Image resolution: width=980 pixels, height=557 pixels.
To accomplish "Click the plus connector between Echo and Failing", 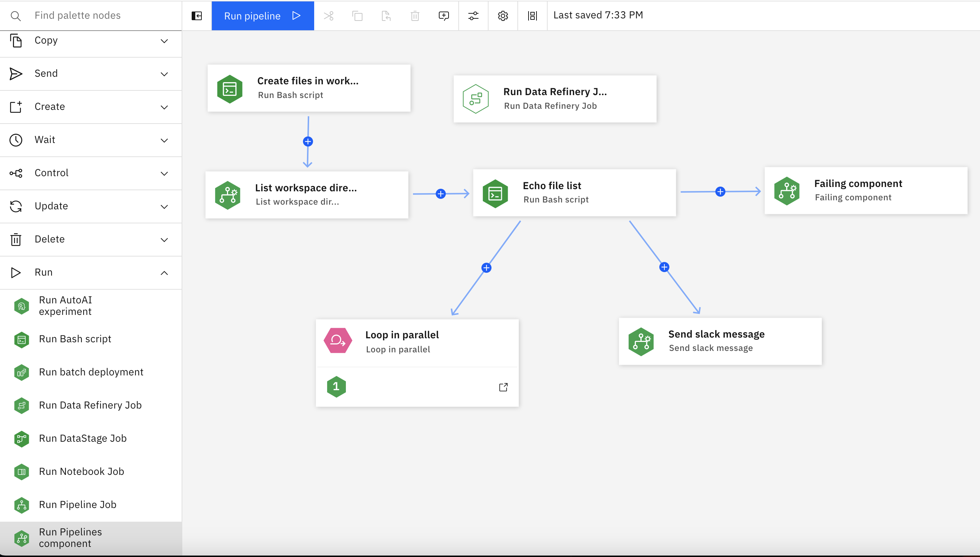I will click(720, 192).
